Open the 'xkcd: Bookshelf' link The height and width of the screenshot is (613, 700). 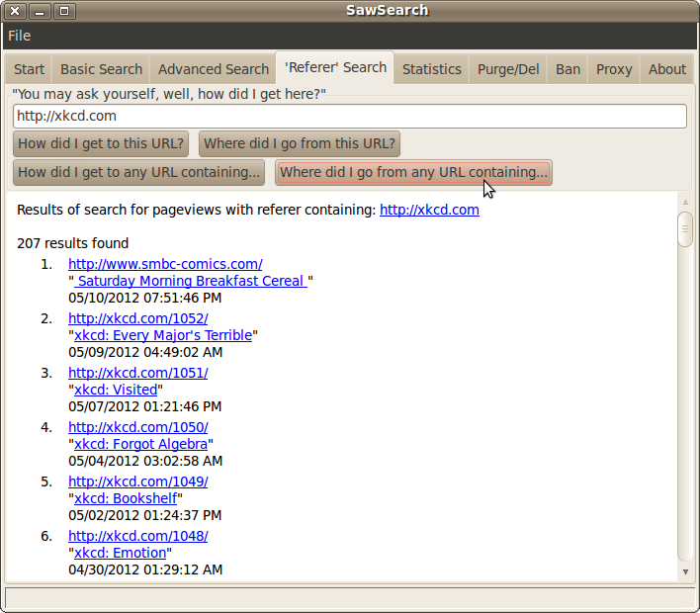coord(126,498)
